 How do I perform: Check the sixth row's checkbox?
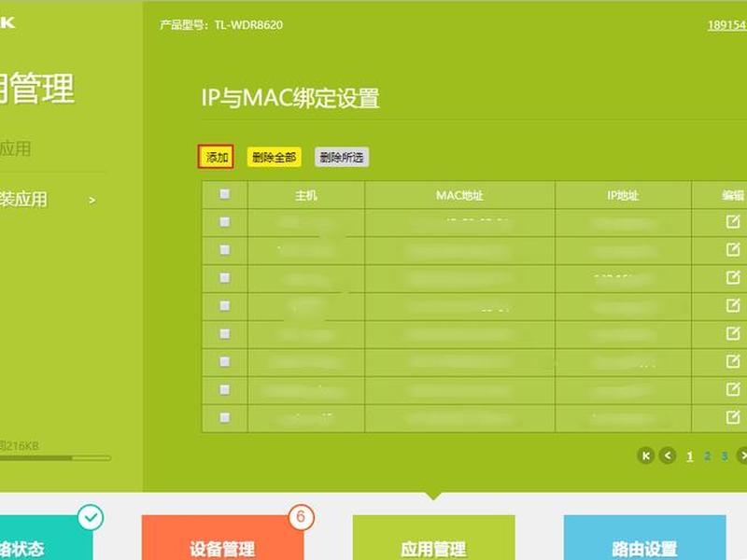tap(224, 362)
